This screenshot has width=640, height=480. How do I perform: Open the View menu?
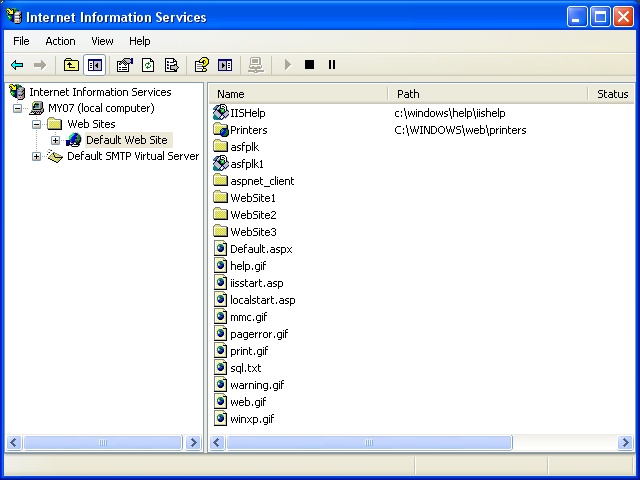[102, 41]
